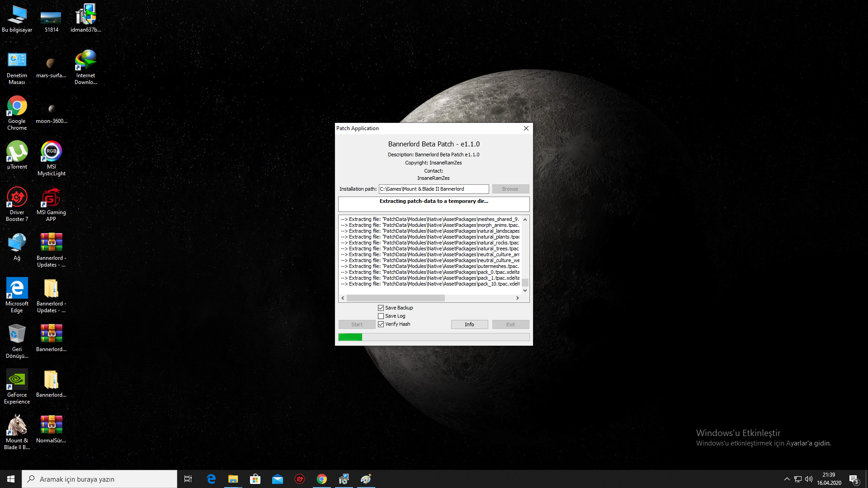Select the log line ending 'outermeshes.tpac.'
This screenshot has width=868, height=488.
tap(430, 267)
